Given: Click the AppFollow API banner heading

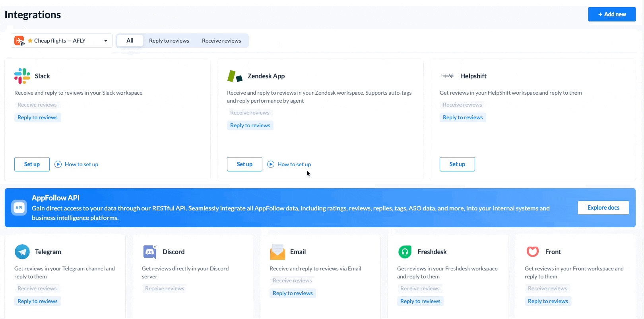Looking at the screenshot, I should tap(56, 198).
